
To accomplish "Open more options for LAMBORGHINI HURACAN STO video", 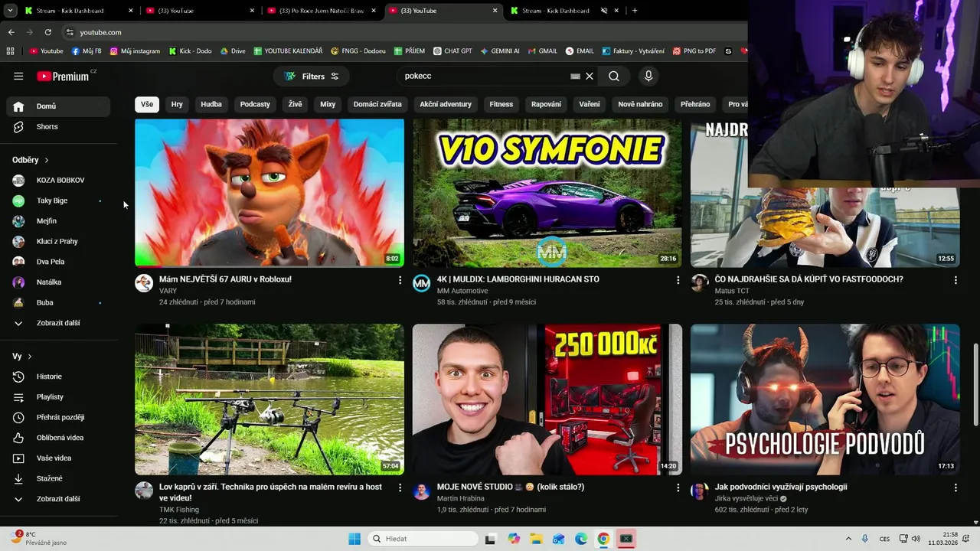I will click(678, 280).
